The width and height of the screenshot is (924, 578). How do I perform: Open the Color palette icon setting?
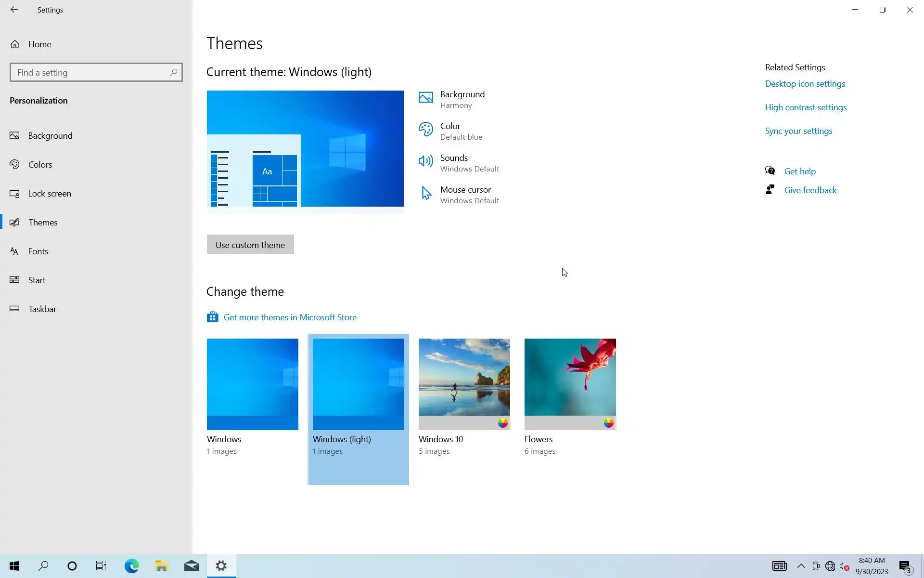[425, 130]
